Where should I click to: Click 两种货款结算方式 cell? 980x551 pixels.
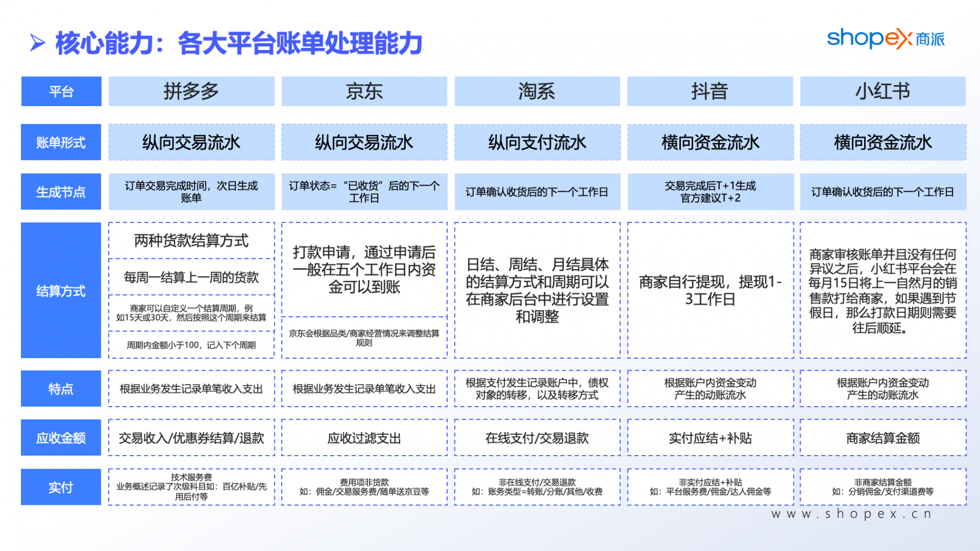191,240
